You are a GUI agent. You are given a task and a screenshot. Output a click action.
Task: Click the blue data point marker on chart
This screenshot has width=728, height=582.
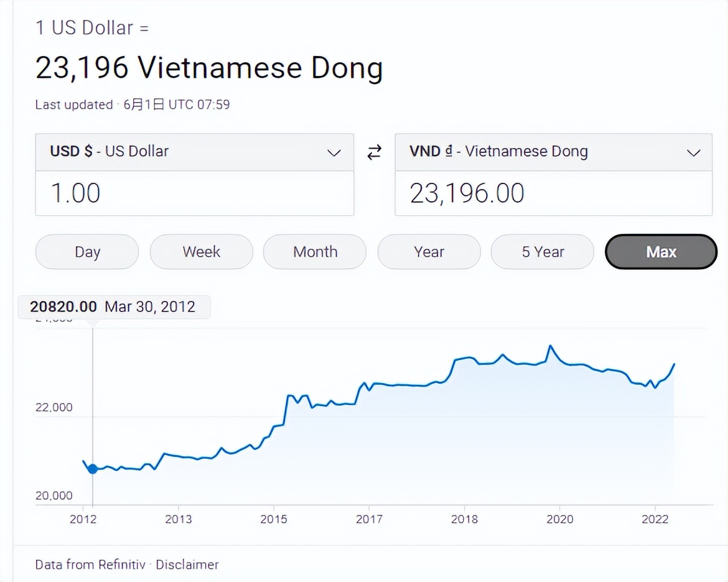93,469
